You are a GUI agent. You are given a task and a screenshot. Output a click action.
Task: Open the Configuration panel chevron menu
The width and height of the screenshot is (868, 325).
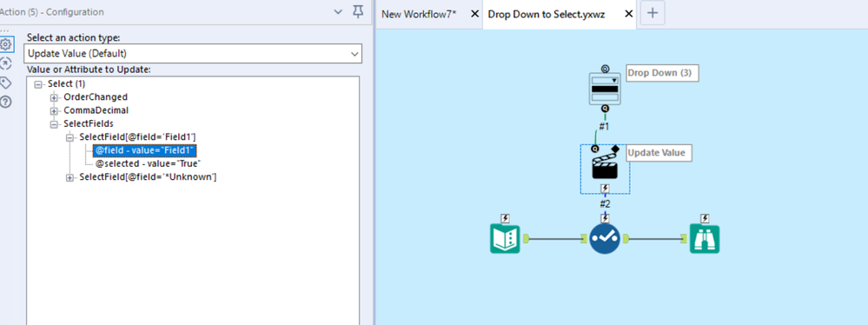[x=338, y=11]
